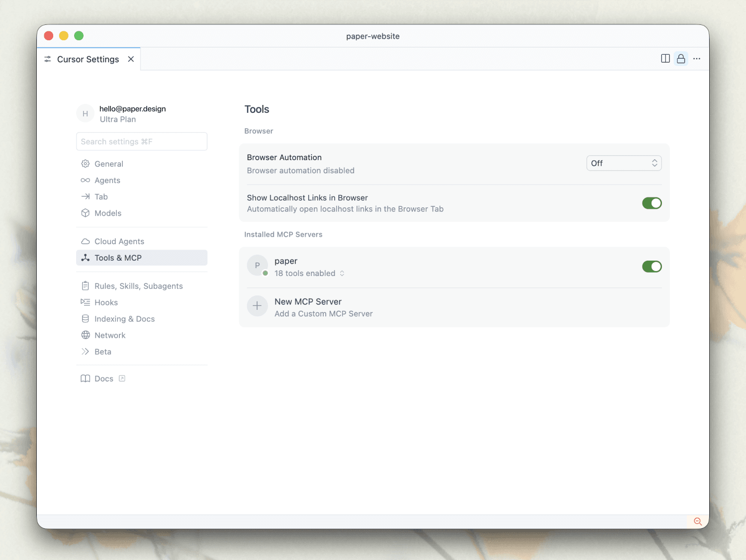This screenshot has width=746, height=560.
Task: Disable the paper MCP server toggle
Action: tap(652, 267)
